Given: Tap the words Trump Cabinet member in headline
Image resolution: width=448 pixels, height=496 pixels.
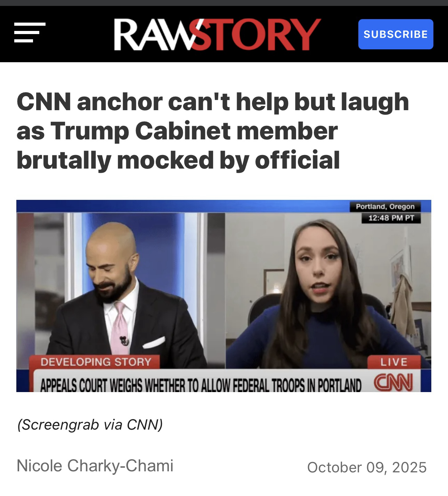Looking at the screenshot, I should [194, 131].
